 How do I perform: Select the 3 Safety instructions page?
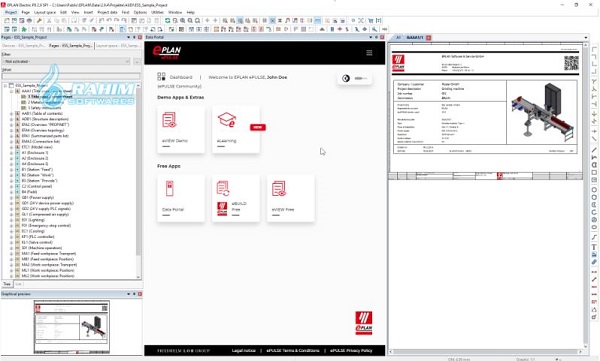[45, 108]
